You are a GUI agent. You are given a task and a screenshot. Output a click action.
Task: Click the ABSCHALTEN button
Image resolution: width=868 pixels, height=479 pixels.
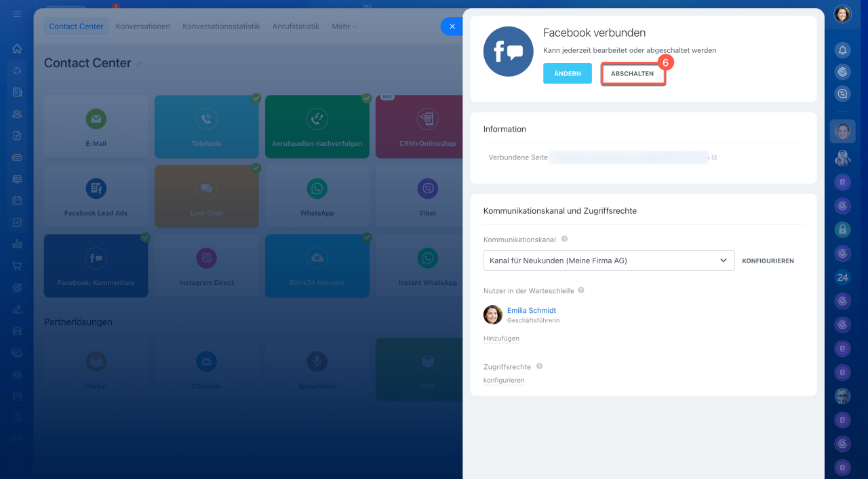tap(633, 73)
